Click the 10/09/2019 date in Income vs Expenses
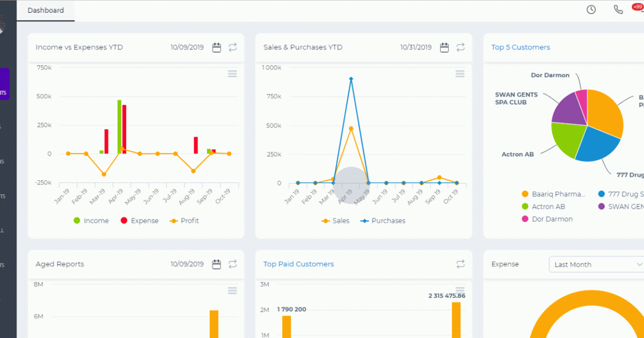The width and height of the screenshot is (644, 338). click(187, 47)
